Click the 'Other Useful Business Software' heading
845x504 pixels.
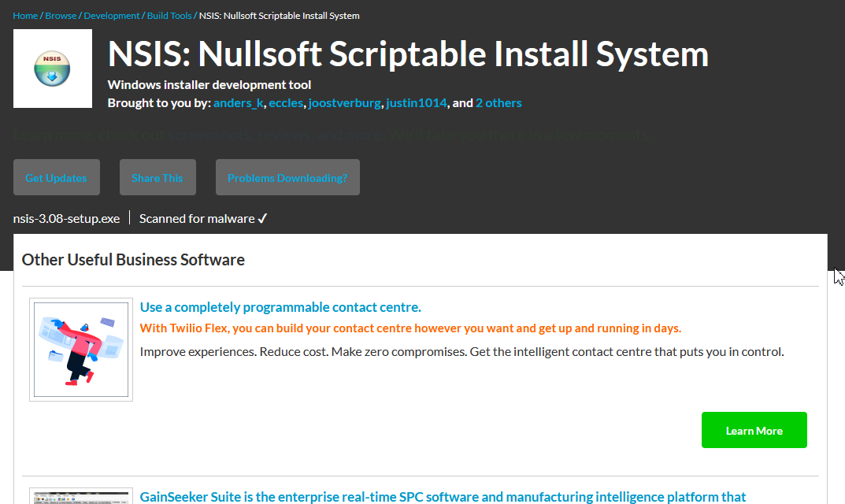[x=133, y=260]
